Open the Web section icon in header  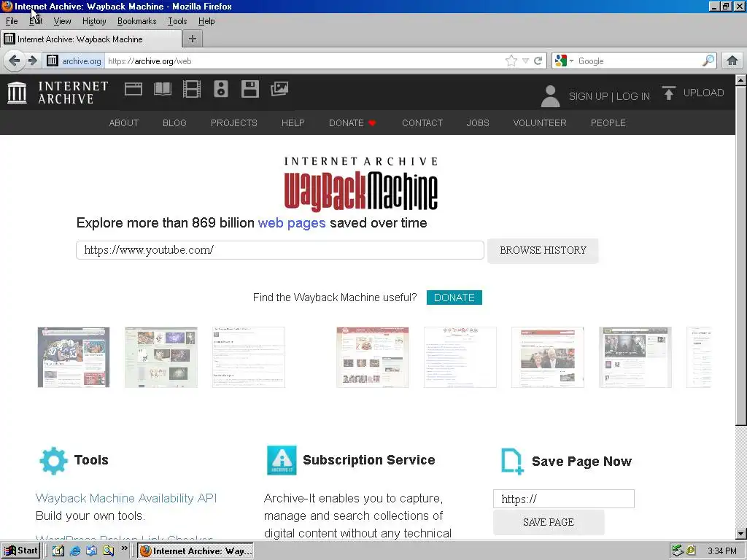coord(133,89)
